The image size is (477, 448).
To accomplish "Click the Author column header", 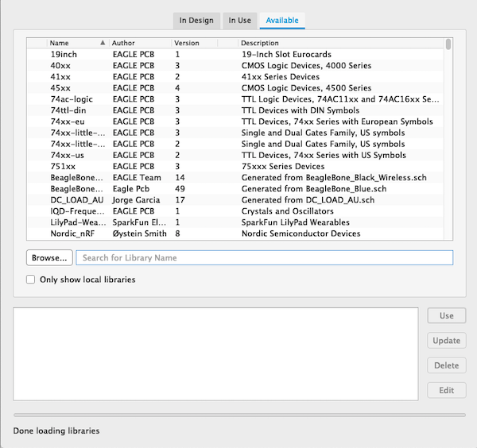I will tap(140, 43).
